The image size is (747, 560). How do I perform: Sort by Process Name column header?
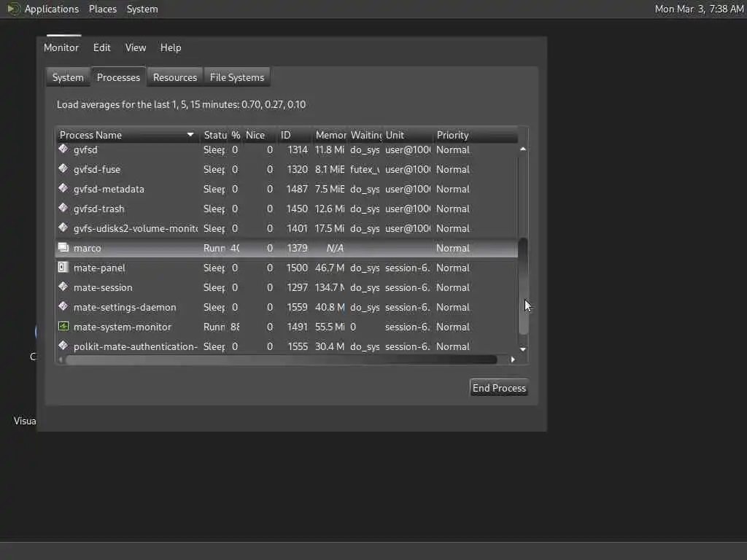[x=127, y=135]
